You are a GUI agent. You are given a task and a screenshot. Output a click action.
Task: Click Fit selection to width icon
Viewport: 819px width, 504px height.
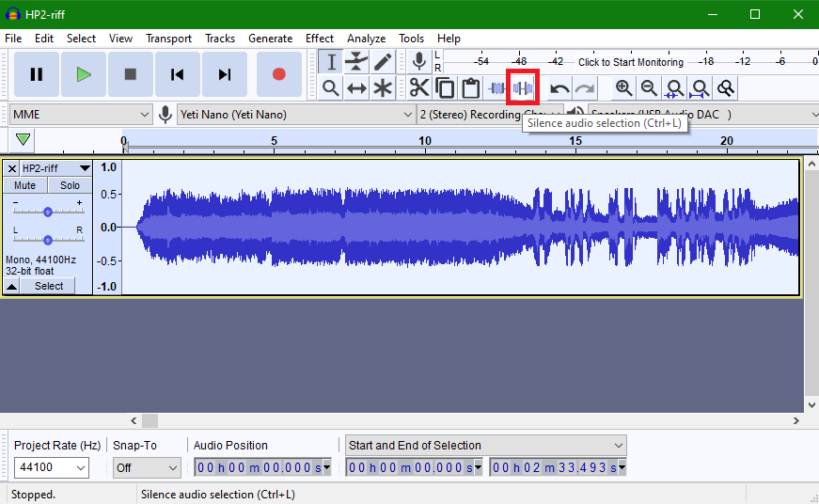coord(675,87)
